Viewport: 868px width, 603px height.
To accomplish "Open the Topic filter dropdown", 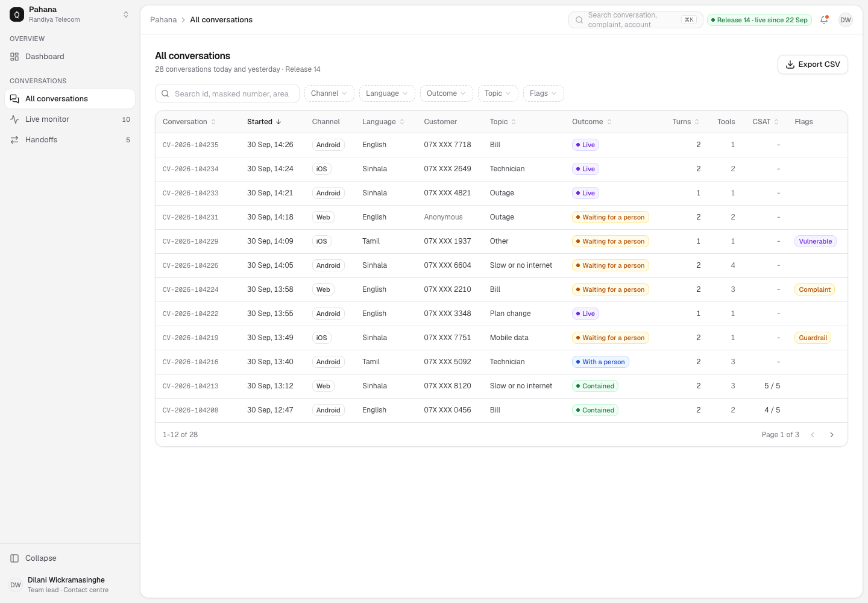I will pyautogui.click(x=498, y=93).
